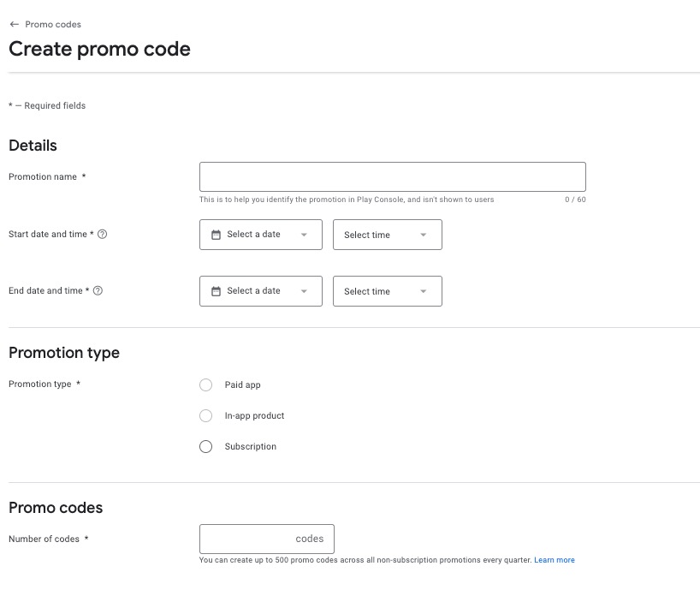Click Select a date text for start date
The image size is (700, 596).
(x=253, y=234)
